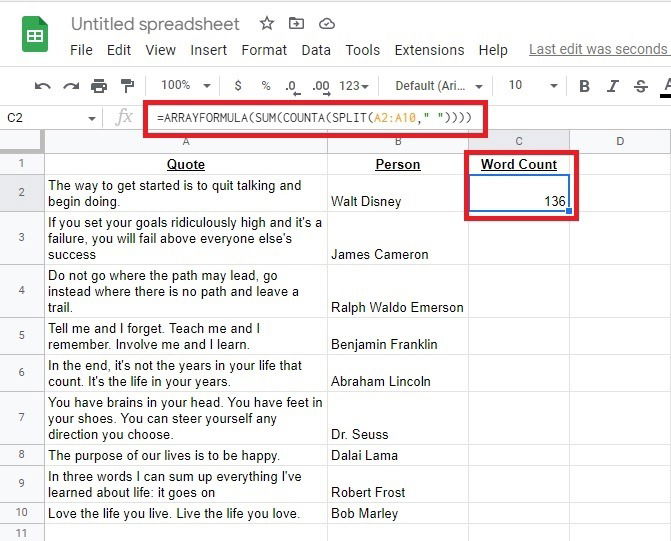Toggle bold formatting
The height and width of the screenshot is (541, 671).
pos(584,86)
